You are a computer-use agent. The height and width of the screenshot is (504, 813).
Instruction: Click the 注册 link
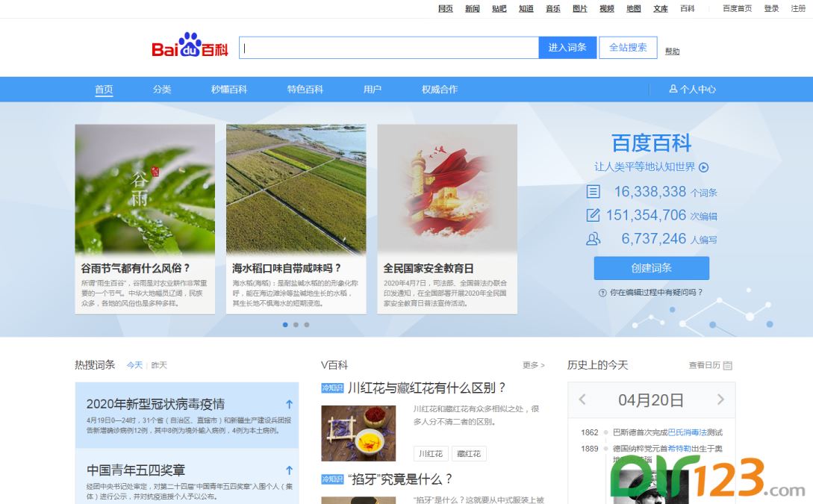pos(799,8)
